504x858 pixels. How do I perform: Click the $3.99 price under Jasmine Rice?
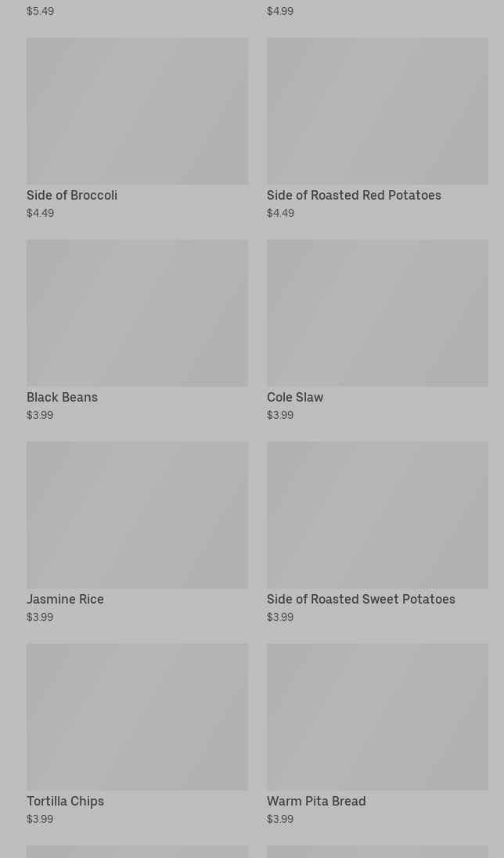(x=40, y=617)
